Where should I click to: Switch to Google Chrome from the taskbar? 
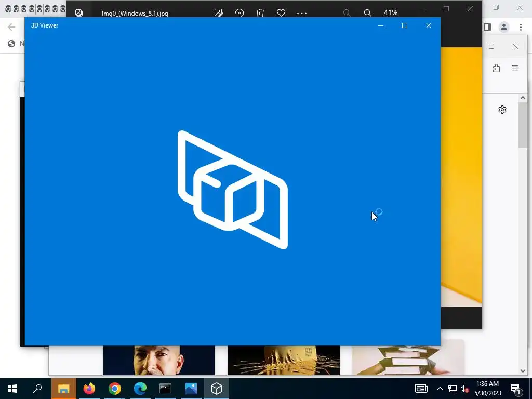point(115,389)
